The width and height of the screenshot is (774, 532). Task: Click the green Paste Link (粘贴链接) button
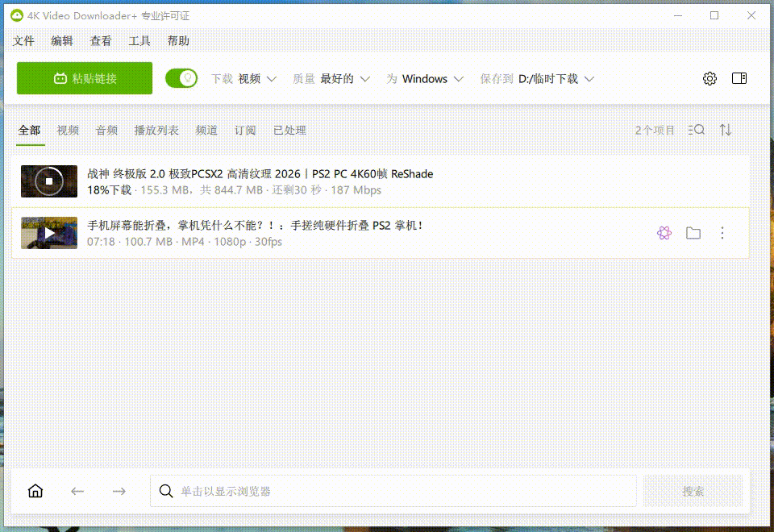click(x=85, y=78)
